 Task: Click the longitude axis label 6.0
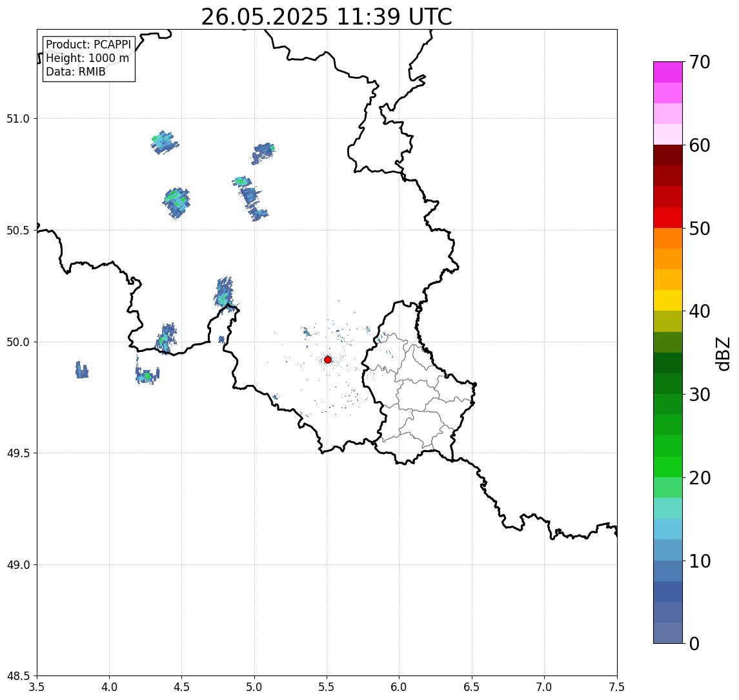[400, 687]
